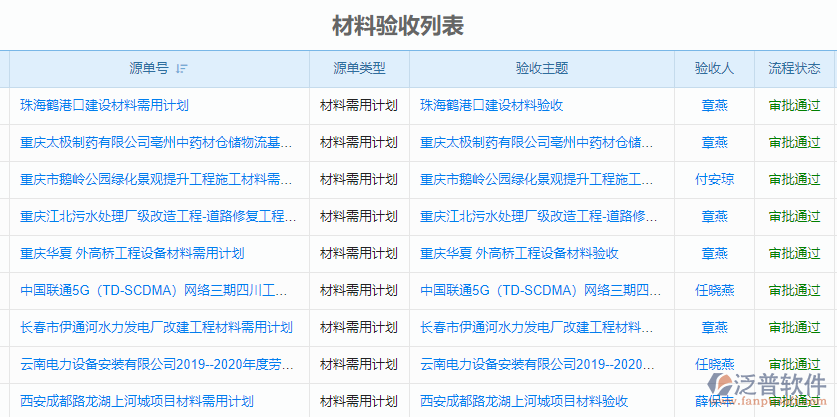Viewport: 837px width, 417px height.
Task: Click the 流程状态 column header
Action: tap(794, 68)
